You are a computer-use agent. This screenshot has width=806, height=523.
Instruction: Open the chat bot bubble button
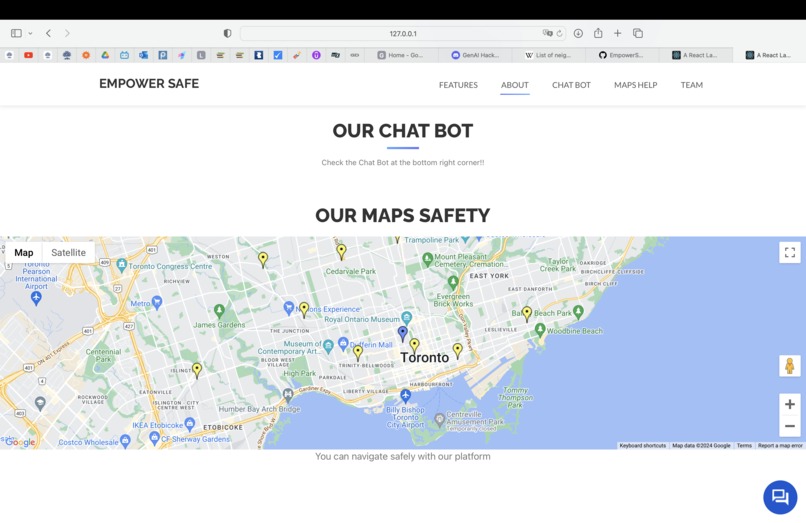780,497
